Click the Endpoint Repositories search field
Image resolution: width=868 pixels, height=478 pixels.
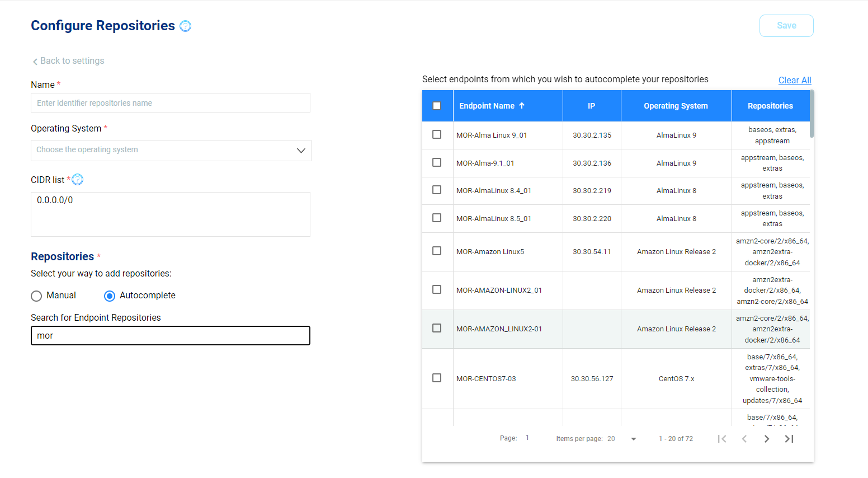click(171, 335)
